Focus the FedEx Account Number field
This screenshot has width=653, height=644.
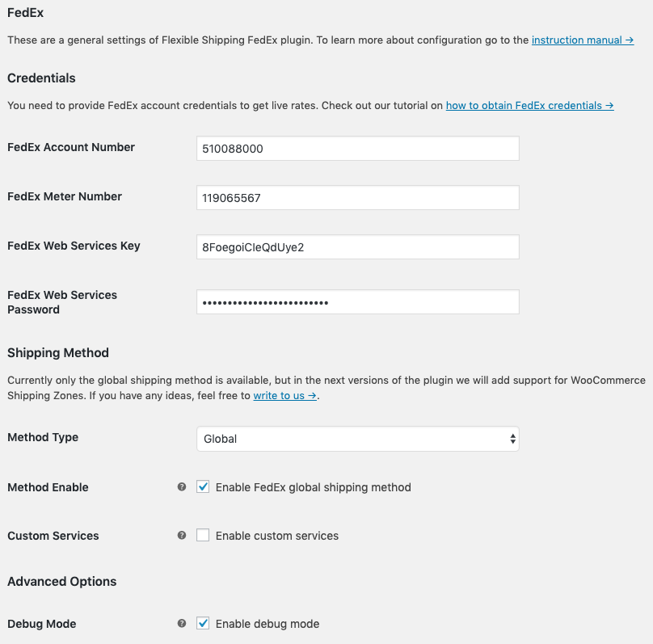(357, 149)
